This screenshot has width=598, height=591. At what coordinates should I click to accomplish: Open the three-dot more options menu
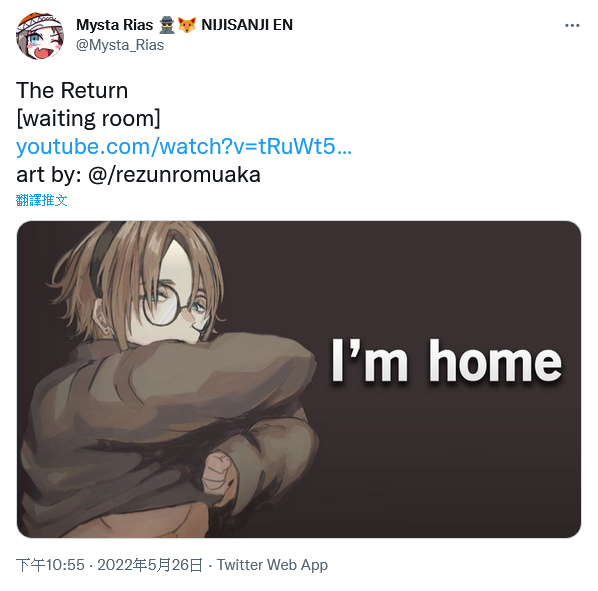pyautogui.click(x=572, y=26)
